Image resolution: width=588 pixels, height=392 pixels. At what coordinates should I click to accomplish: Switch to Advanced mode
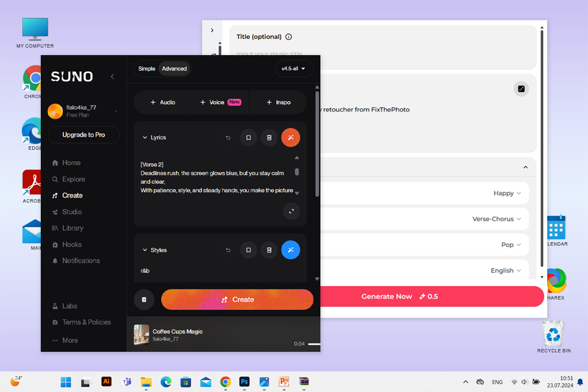point(174,68)
